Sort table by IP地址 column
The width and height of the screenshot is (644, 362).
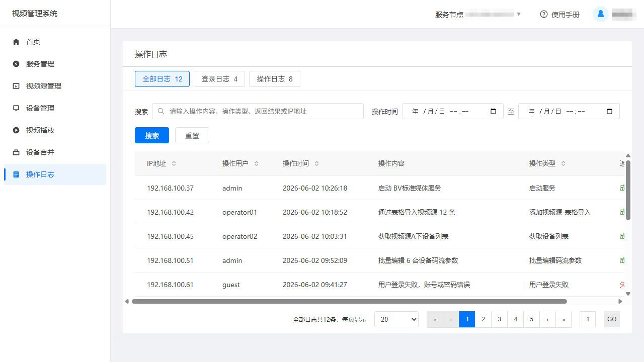pos(174,163)
